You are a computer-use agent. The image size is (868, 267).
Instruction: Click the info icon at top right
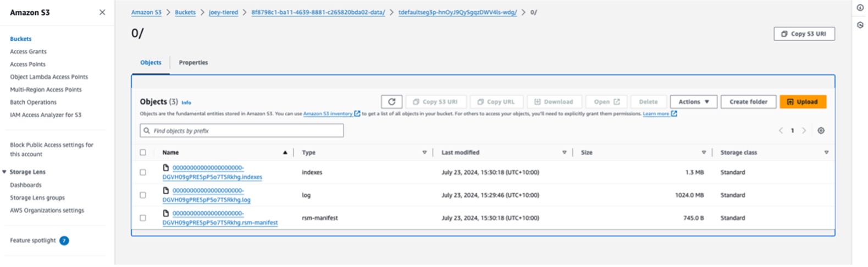coord(860,8)
